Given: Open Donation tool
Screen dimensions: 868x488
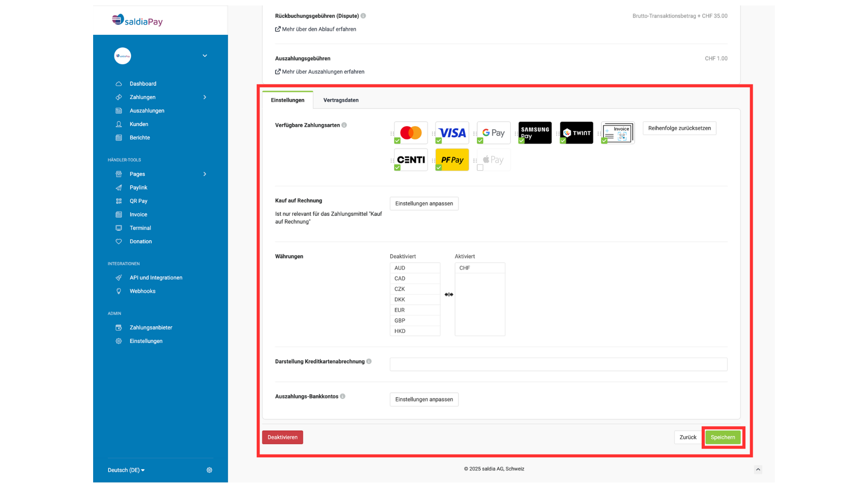Looking at the screenshot, I should tap(141, 242).
